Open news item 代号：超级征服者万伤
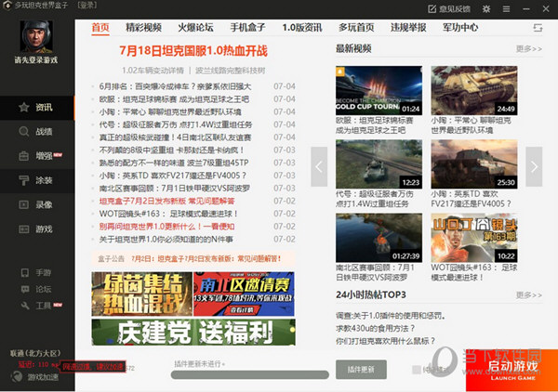The height and width of the screenshot is (392, 558). [176, 124]
